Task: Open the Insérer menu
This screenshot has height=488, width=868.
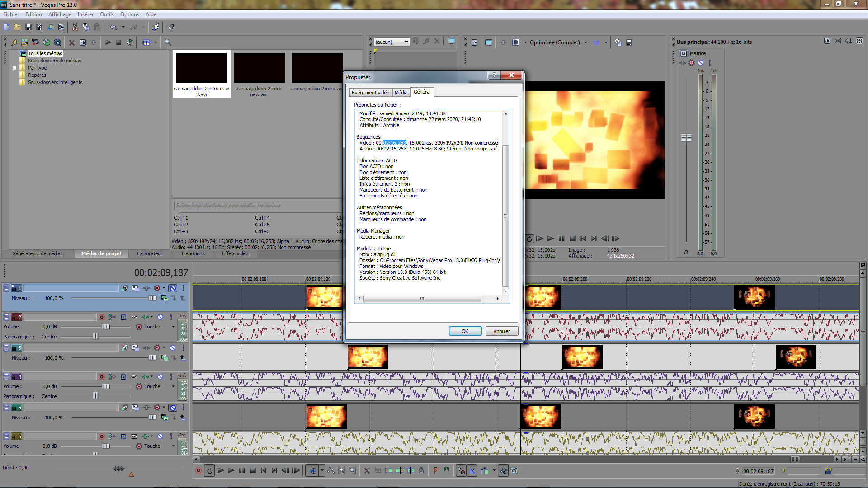Action: pos(85,14)
